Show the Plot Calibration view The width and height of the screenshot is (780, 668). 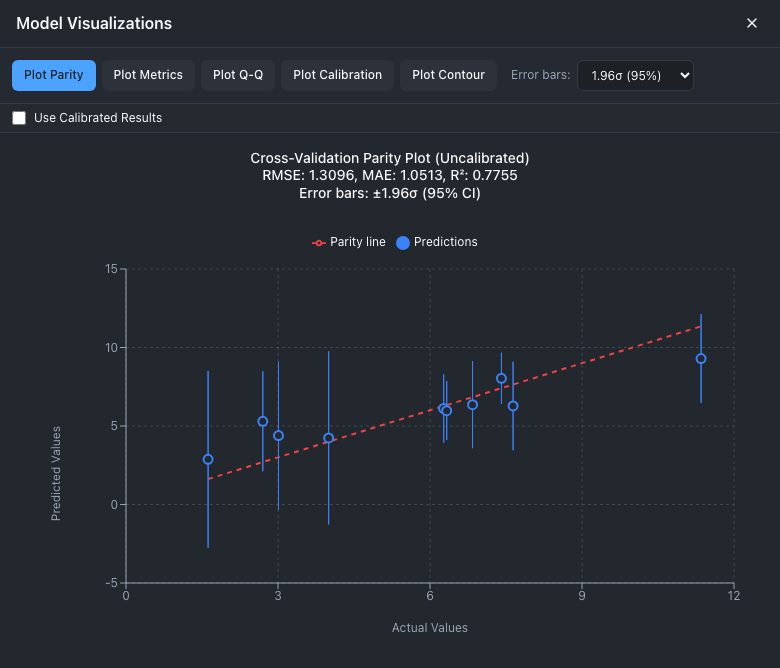[x=337, y=75]
